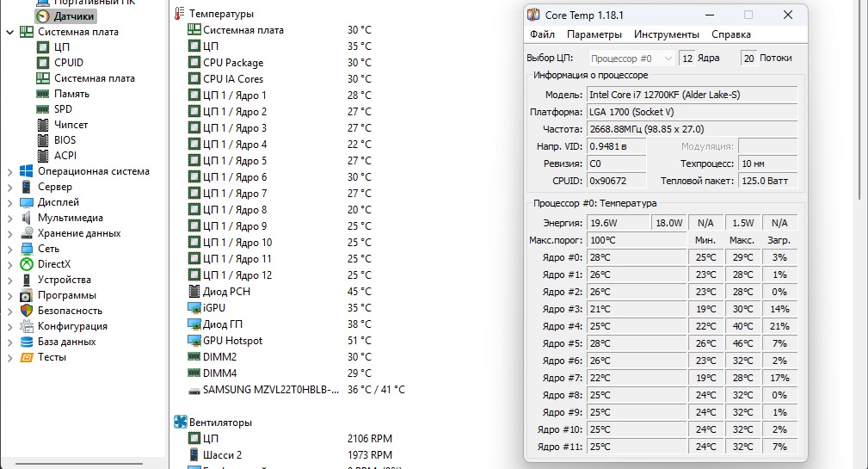The height and width of the screenshot is (469, 868).
Task: Click the Модель processor name field
Action: 691,94
